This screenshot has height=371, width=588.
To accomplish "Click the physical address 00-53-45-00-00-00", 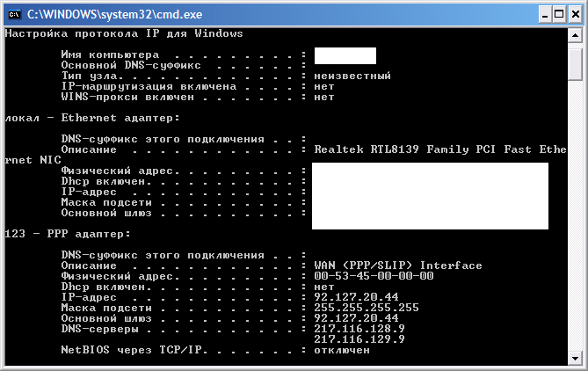I will click(x=374, y=276).
